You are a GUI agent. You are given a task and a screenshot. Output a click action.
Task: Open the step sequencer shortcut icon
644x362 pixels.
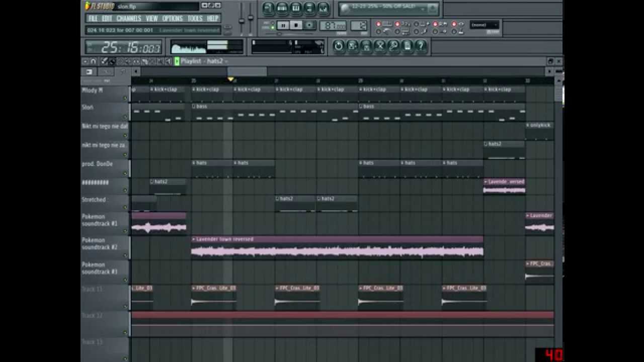282,8
